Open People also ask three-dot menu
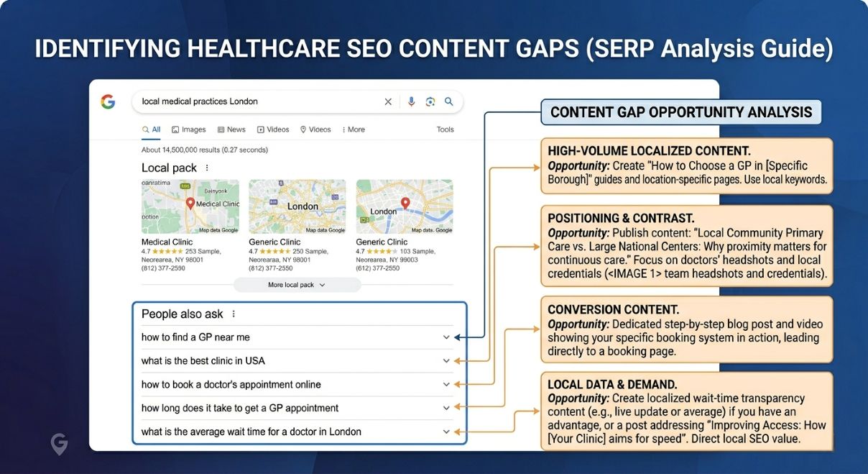The height and width of the screenshot is (474, 868). point(234,314)
